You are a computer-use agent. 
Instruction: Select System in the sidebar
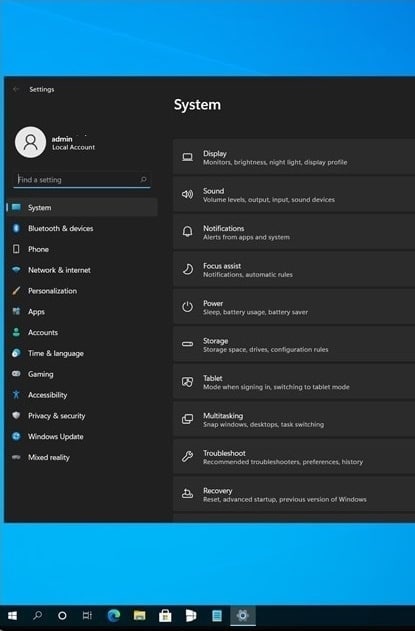coord(82,207)
